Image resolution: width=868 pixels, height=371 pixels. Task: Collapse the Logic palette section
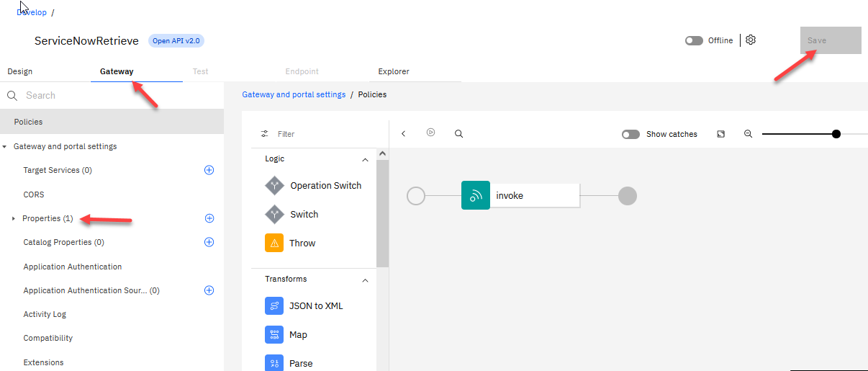[365, 159]
